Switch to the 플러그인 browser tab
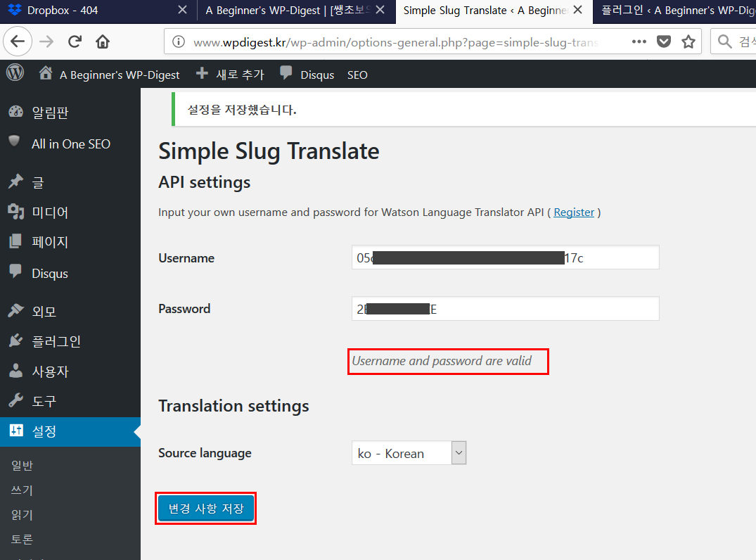756x560 pixels. pos(675,10)
